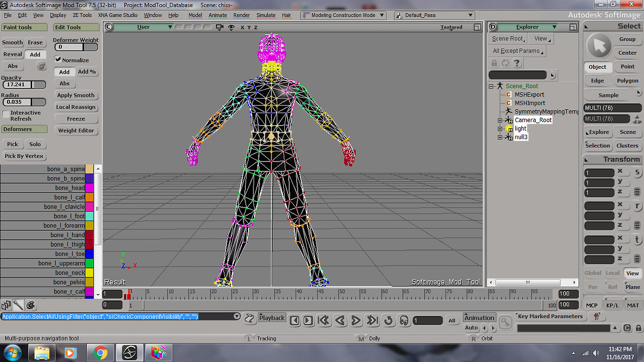This screenshot has height=362, width=644.
Task: Adjust the Opacity slider
Action: [x=24, y=84]
